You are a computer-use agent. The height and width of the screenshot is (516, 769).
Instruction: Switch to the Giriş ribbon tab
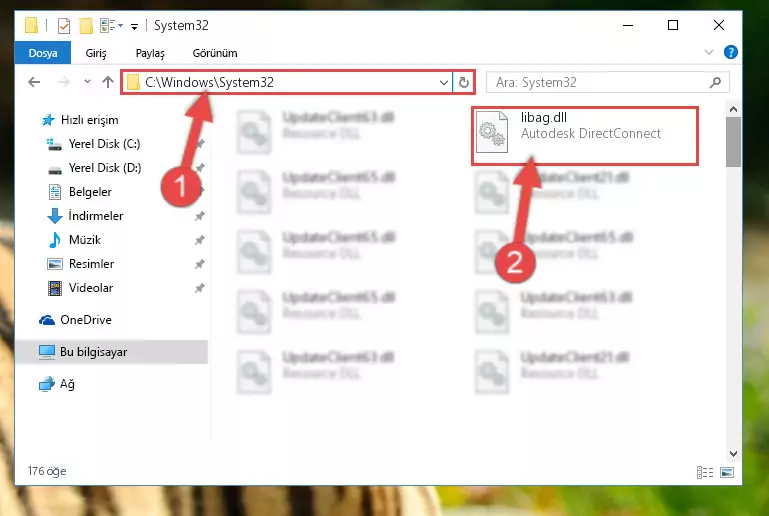96,52
